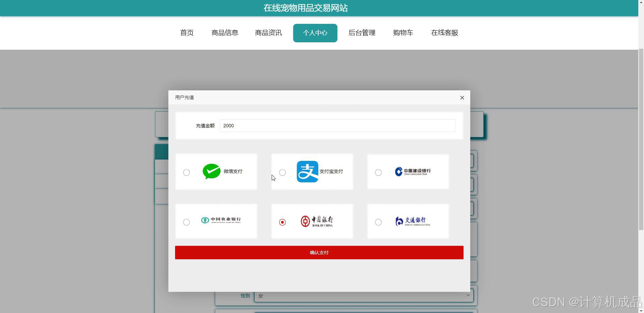Close the 用户充值 dialog
Image resolution: width=644 pixels, height=313 pixels.
[x=462, y=98]
